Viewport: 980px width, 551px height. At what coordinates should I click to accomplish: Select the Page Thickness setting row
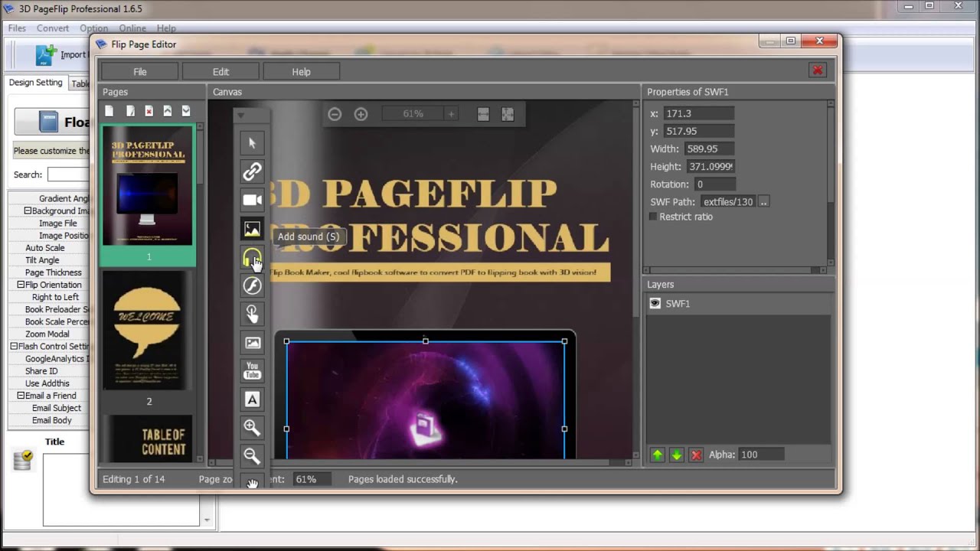click(x=49, y=272)
